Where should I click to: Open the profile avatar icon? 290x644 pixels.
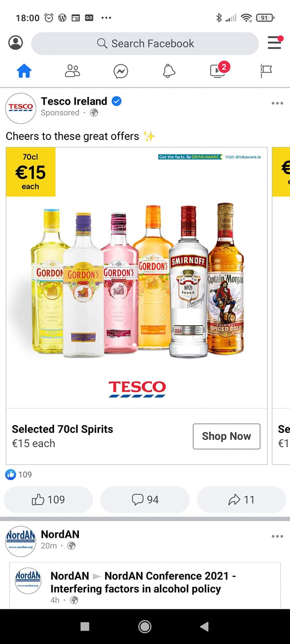15,43
